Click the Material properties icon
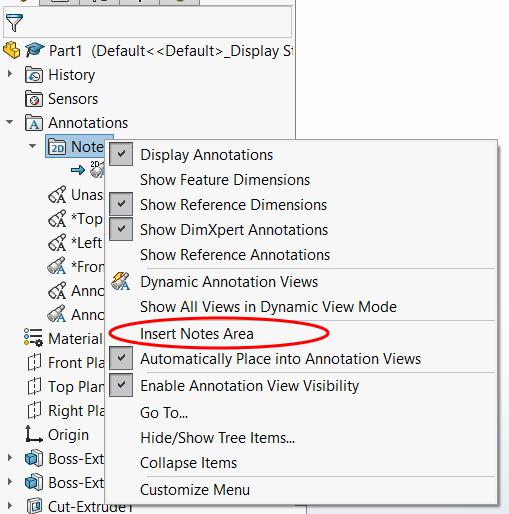 coord(33,338)
